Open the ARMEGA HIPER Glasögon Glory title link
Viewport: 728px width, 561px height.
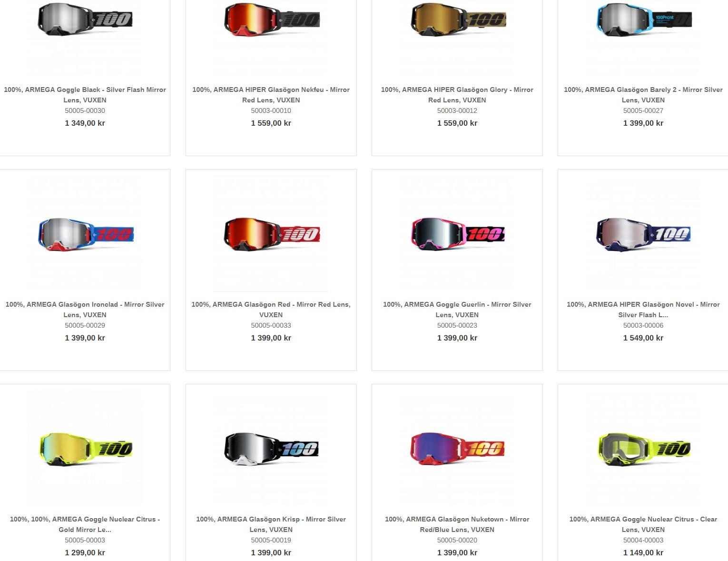pos(457,95)
